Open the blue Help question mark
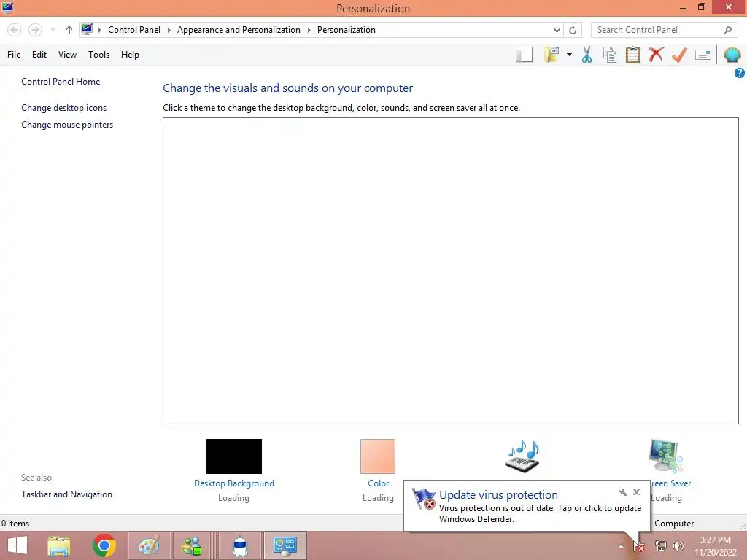The image size is (747, 560). click(x=740, y=73)
